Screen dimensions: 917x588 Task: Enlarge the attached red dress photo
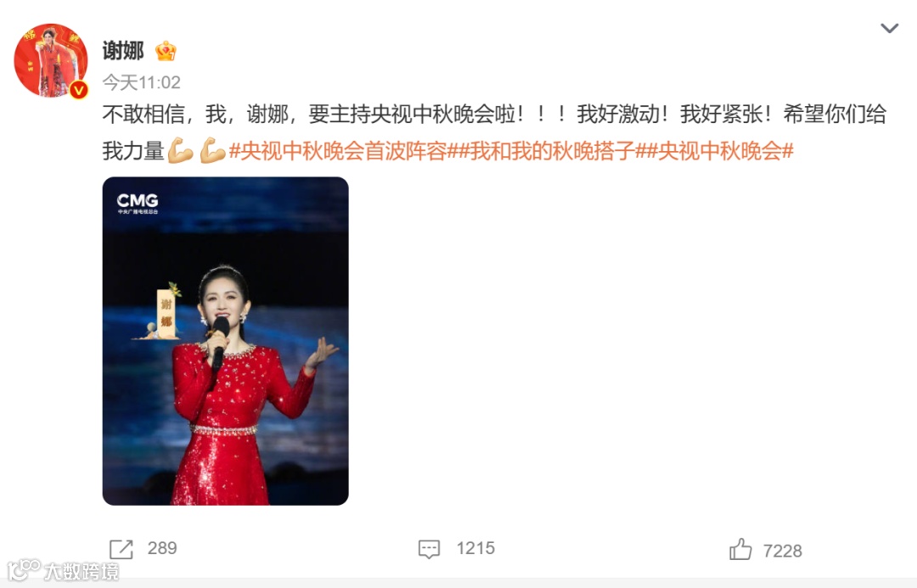coord(225,341)
